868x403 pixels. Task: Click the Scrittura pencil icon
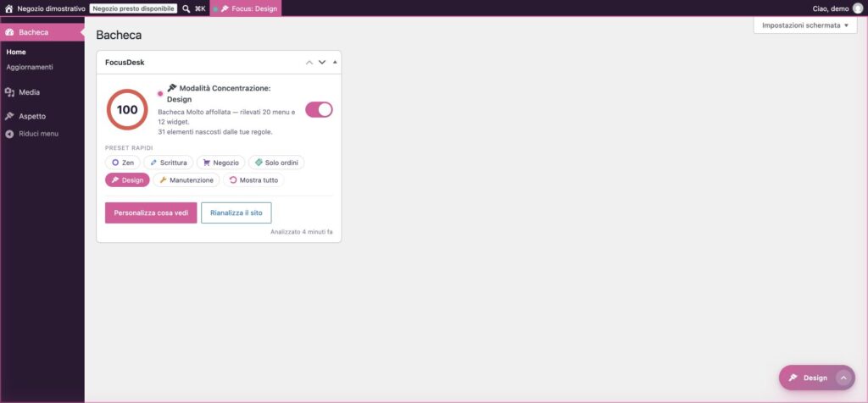click(153, 163)
